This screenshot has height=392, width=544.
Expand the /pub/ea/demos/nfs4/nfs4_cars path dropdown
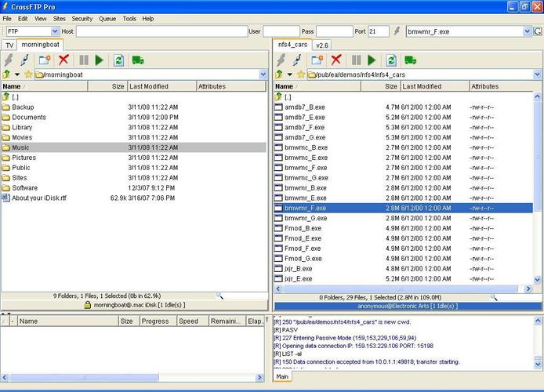(535, 74)
